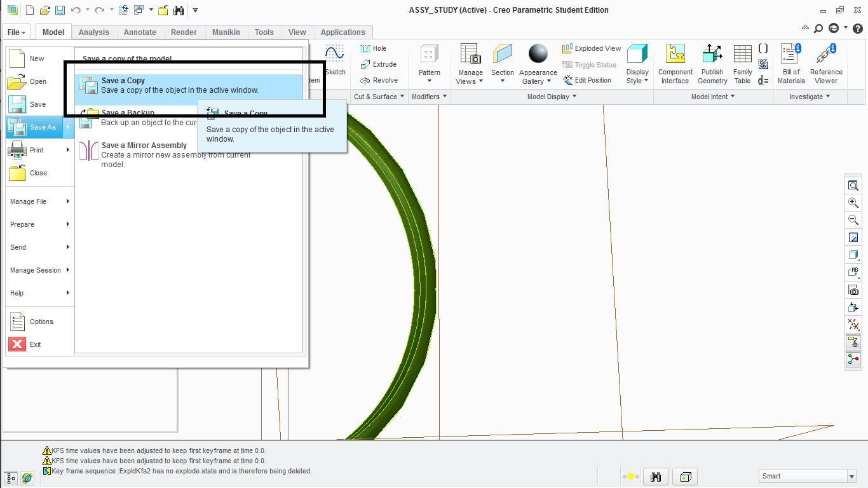Click the Relations d= icon
The width and height of the screenshot is (868, 488).
(763, 80)
